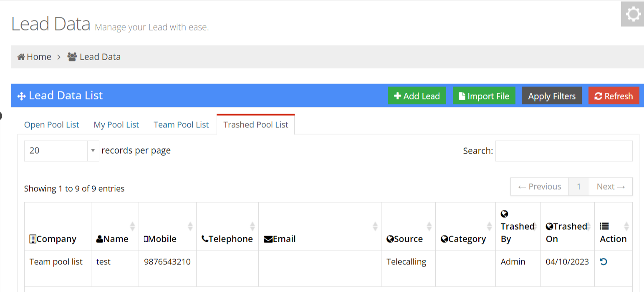
Task: Sort by Source column header
Action: click(x=405, y=239)
